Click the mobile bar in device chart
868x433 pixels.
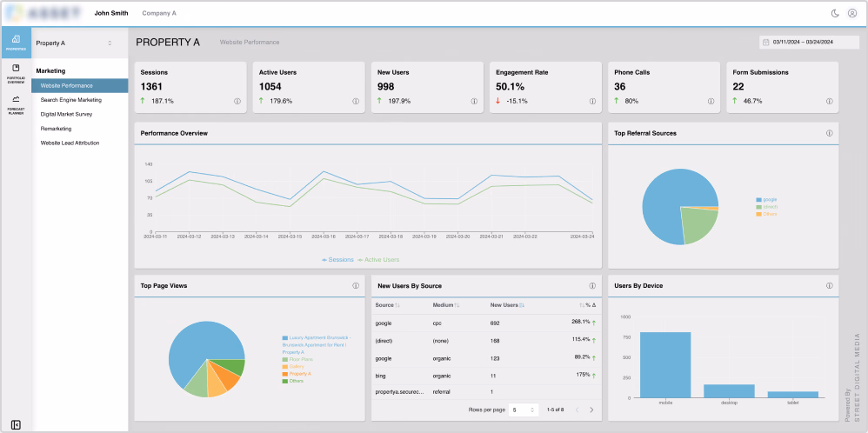click(665, 365)
